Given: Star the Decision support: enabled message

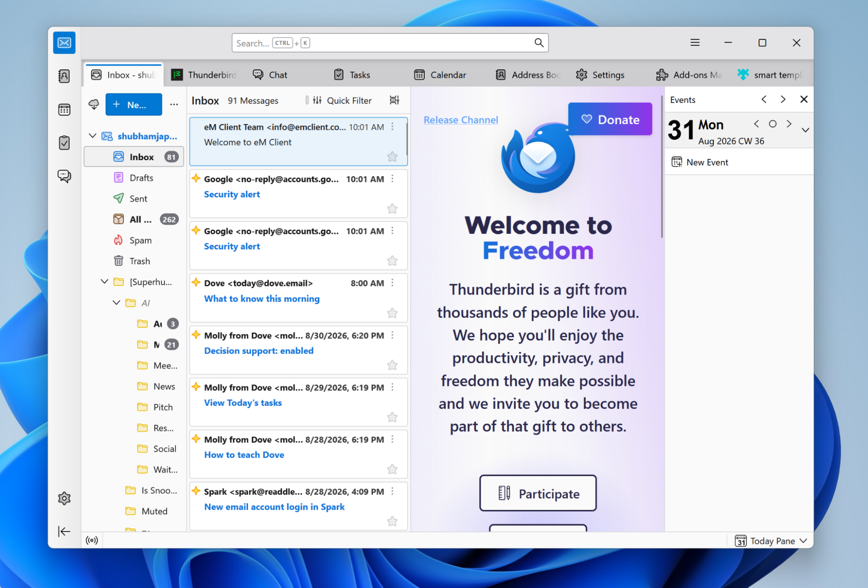Looking at the screenshot, I should [393, 365].
